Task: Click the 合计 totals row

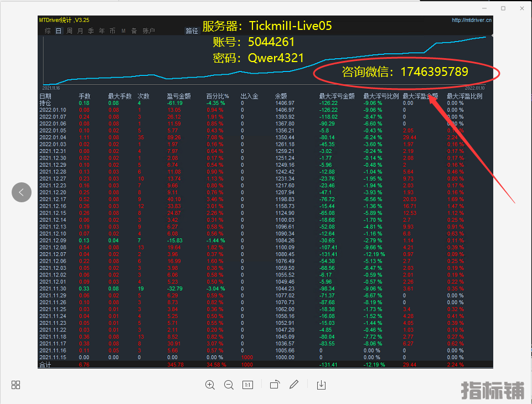Action: point(44,365)
